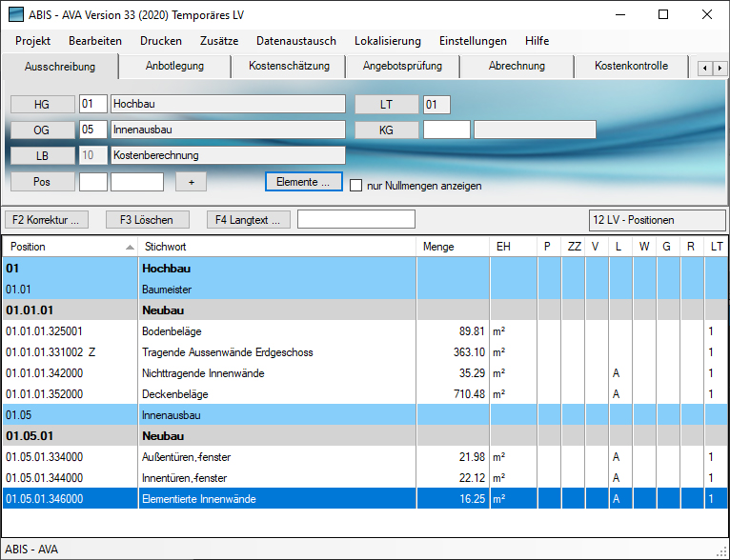Select row 01.01.01.352000 Deckenbeläge
730x560 pixels.
[x=365, y=394]
